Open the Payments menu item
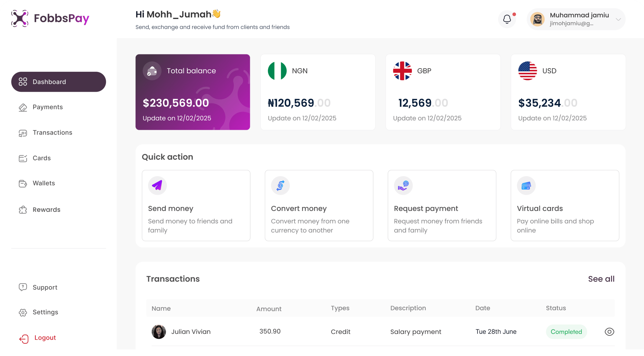Viewport: 644px width, 356px height. point(48,107)
